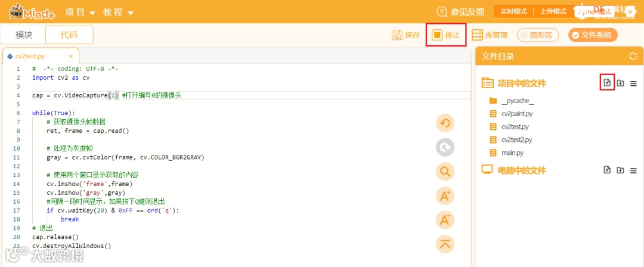
Task: Create new file in 项目中的文件
Action: coord(607,83)
